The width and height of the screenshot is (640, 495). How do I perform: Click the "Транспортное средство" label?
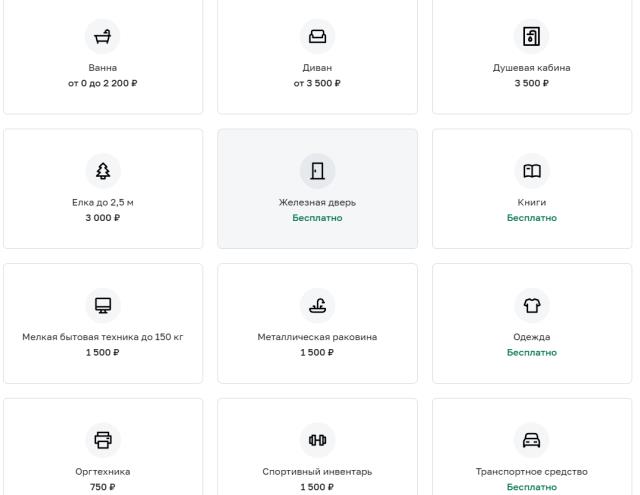pyautogui.click(x=531, y=471)
